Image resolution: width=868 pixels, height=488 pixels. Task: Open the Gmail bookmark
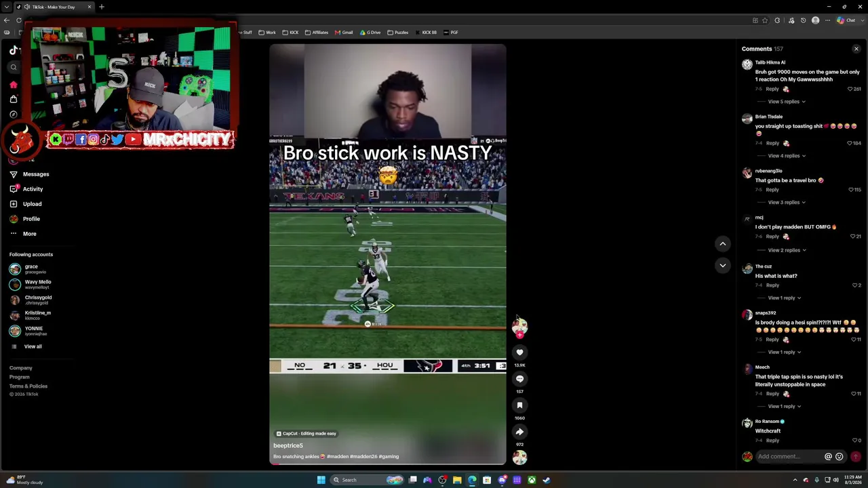344,33
